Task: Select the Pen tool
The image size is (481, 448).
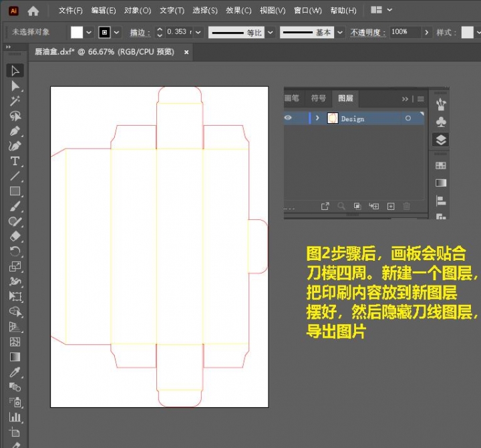Action: pos(15,131)
